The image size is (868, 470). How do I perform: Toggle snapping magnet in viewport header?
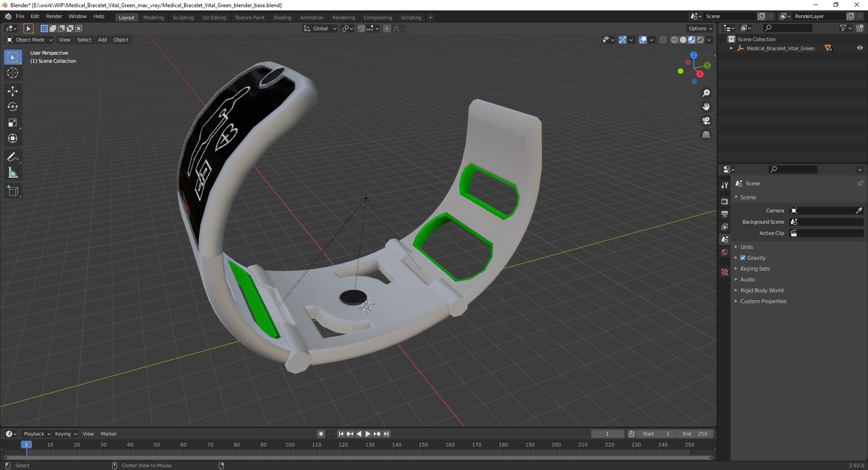(361, 28)
